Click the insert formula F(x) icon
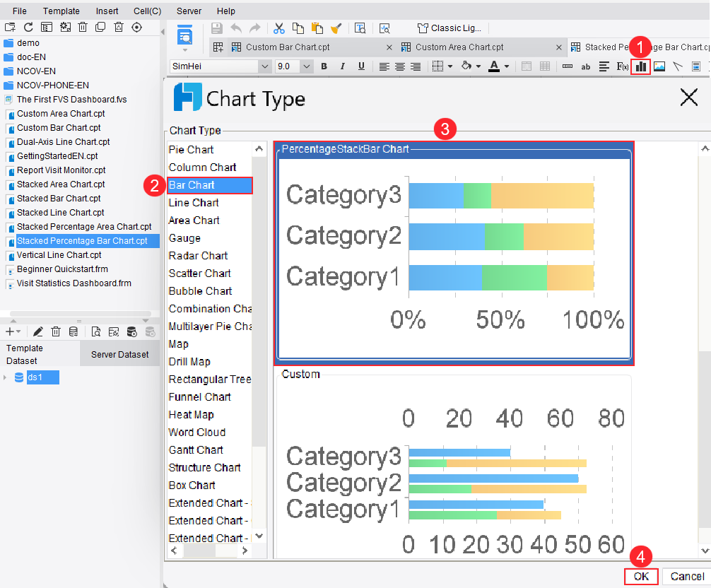This screenshot has height=588, width=711. [x=623, y=66]
